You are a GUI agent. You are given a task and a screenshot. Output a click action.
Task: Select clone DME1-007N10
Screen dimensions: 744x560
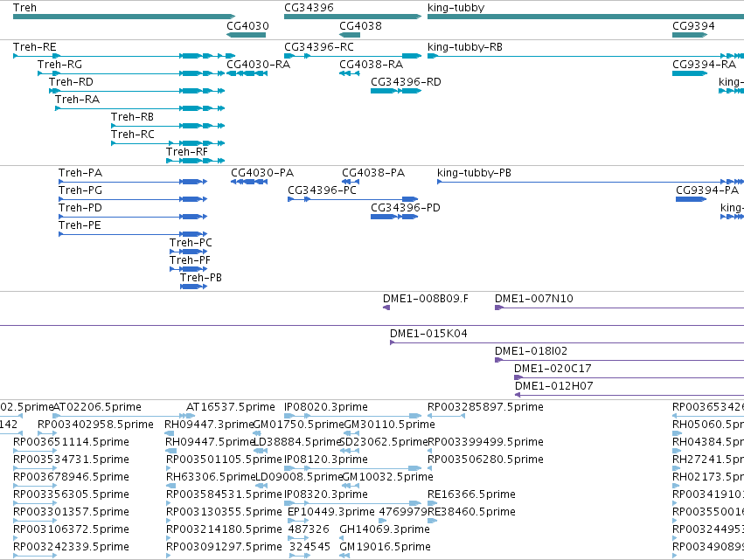tap(619, 308)
